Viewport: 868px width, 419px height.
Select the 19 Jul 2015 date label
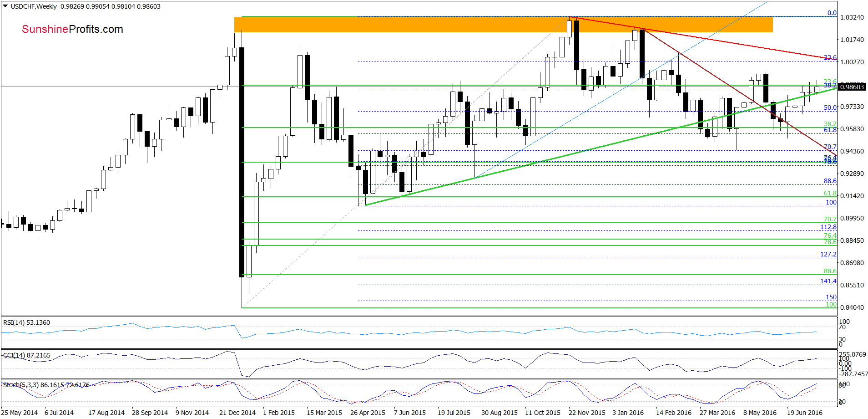[x=454, y=413]
